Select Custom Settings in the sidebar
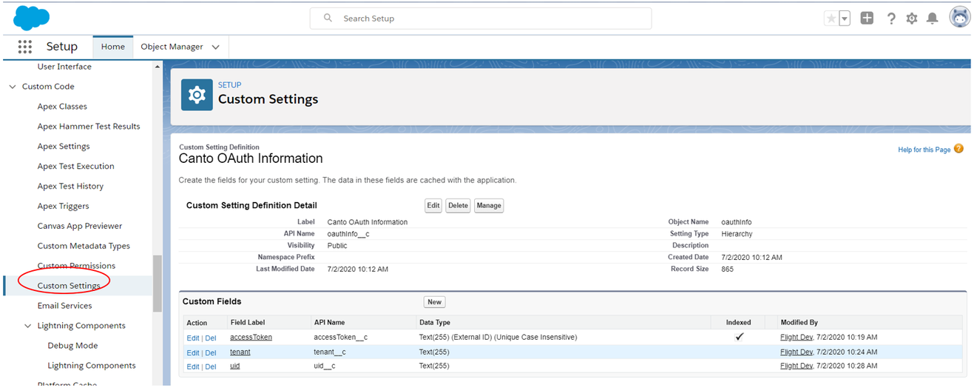The image size is (980, 388). pyautogui.click(x=69, y=286)
